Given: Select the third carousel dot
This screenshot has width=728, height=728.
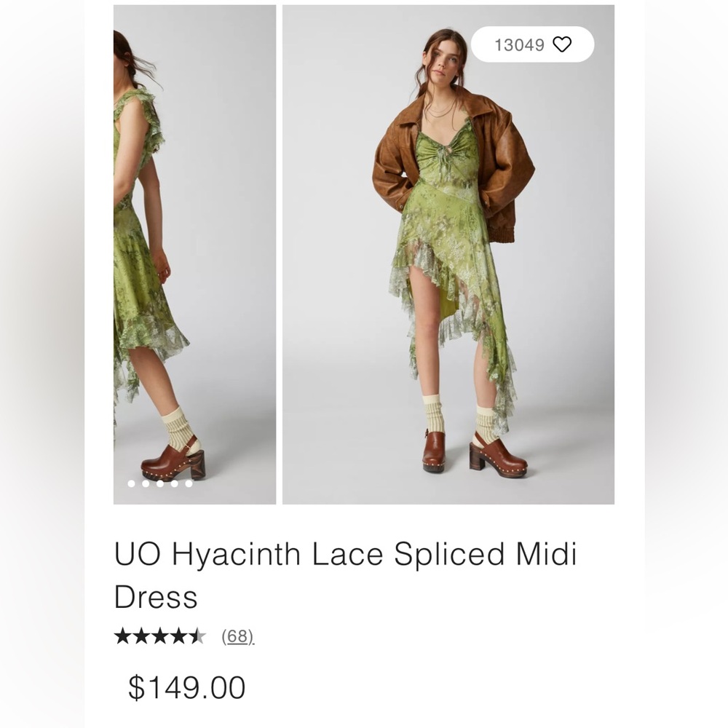Looking at the screenshot, I should point(160,484).
